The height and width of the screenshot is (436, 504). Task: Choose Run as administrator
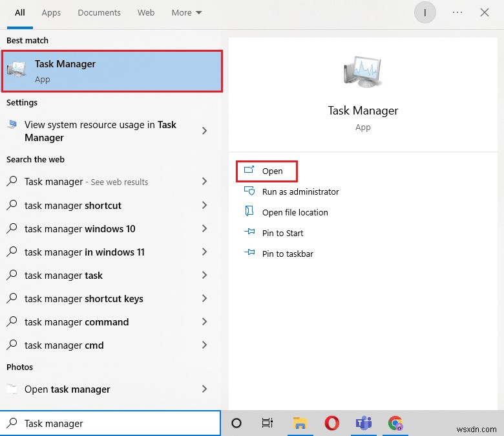click(x=300, y=192)
